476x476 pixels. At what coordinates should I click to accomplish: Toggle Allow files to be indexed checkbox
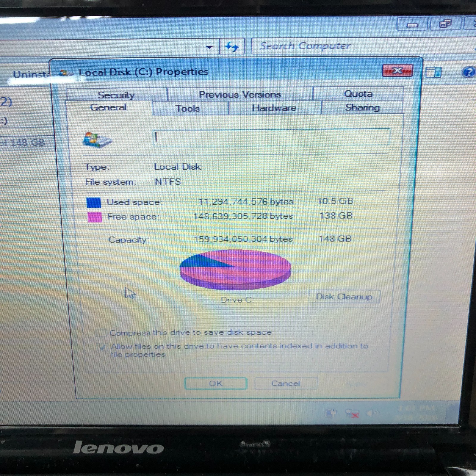pyautogui.click(x=102, y=347)
